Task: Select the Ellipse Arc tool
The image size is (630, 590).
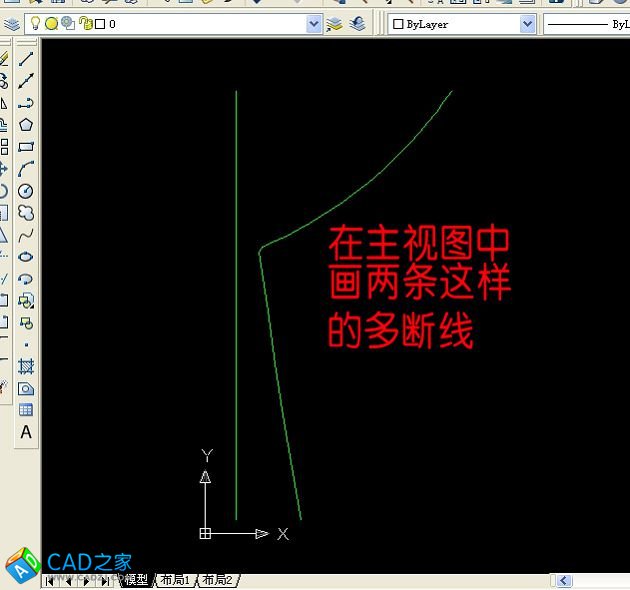Action: pyautogui.click(x=26, y=279)
